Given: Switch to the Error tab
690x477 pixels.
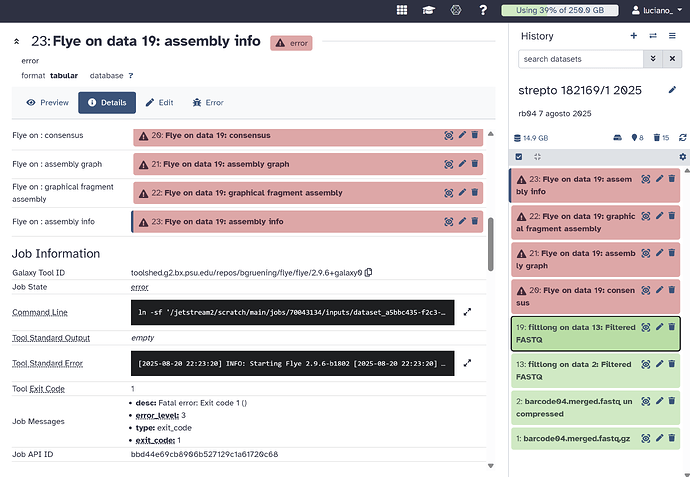Looking at the screenshot, I should click(208, 103).
